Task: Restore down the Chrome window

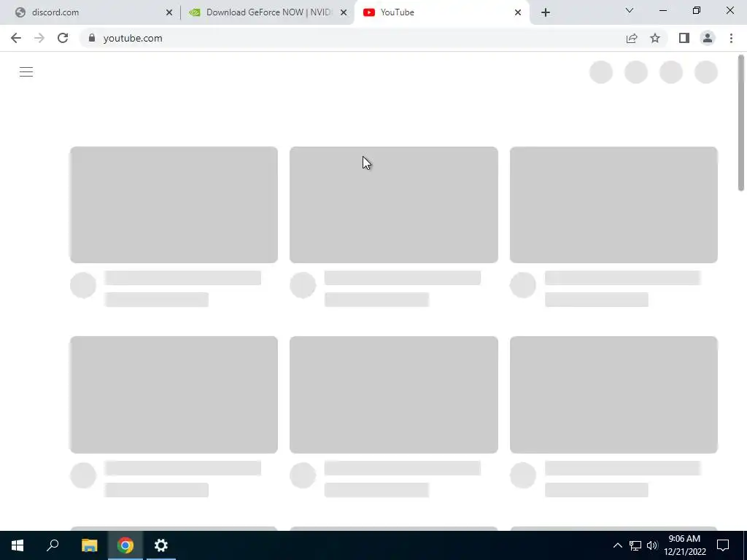Action: tap(697, 10)
